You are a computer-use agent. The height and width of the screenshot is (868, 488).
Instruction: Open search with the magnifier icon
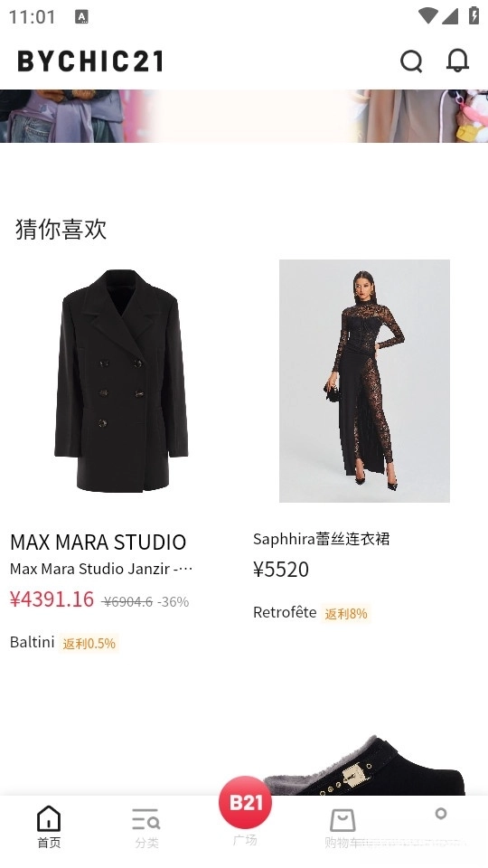pos(411,61)
